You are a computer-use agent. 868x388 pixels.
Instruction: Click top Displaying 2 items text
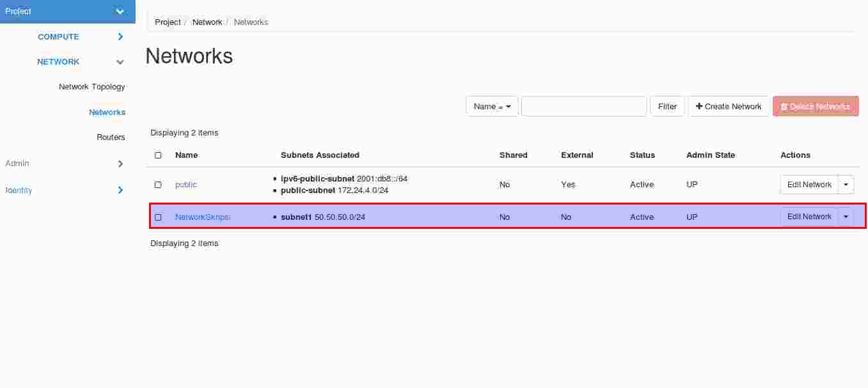pyautogui.click(x=184, y=133)
